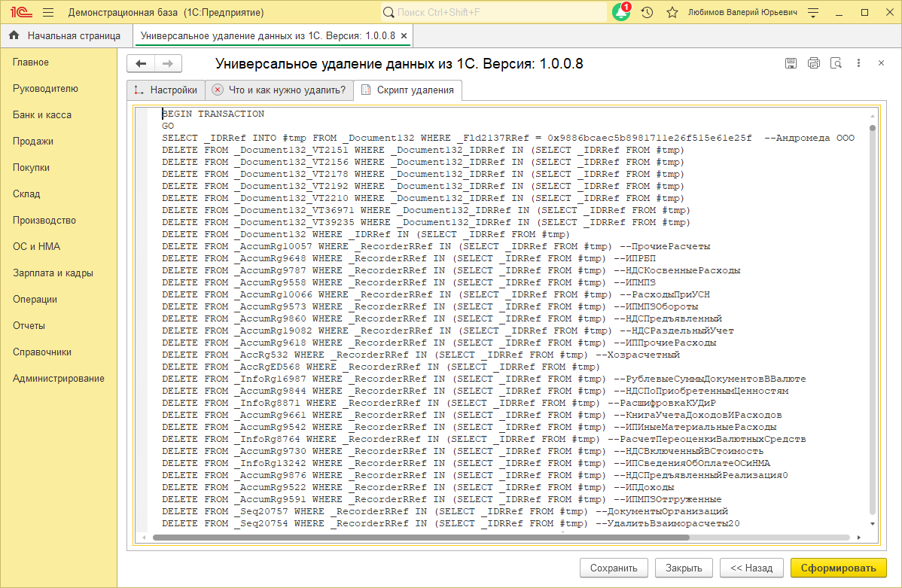Click the save icon in form header
The image size is (902, 588).
791,63
